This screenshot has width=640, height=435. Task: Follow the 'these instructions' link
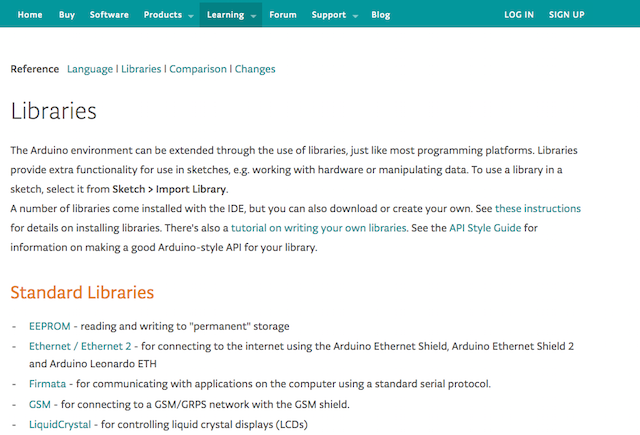click(538, 209)
